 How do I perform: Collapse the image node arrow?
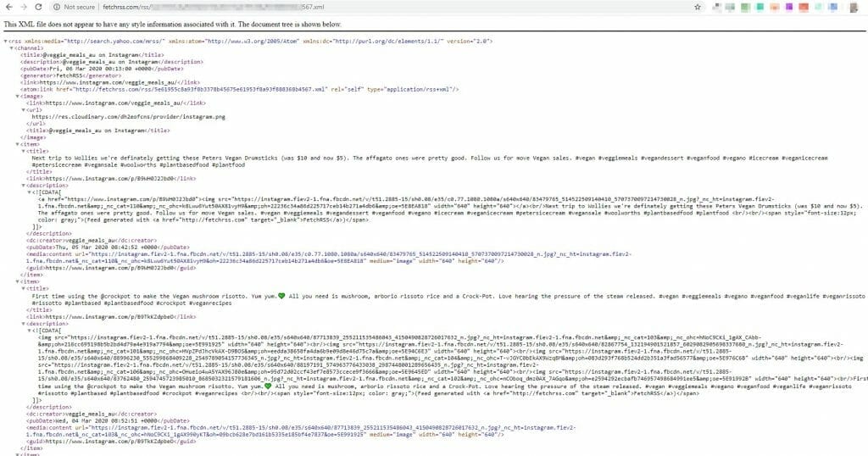(x=17, y=96)
